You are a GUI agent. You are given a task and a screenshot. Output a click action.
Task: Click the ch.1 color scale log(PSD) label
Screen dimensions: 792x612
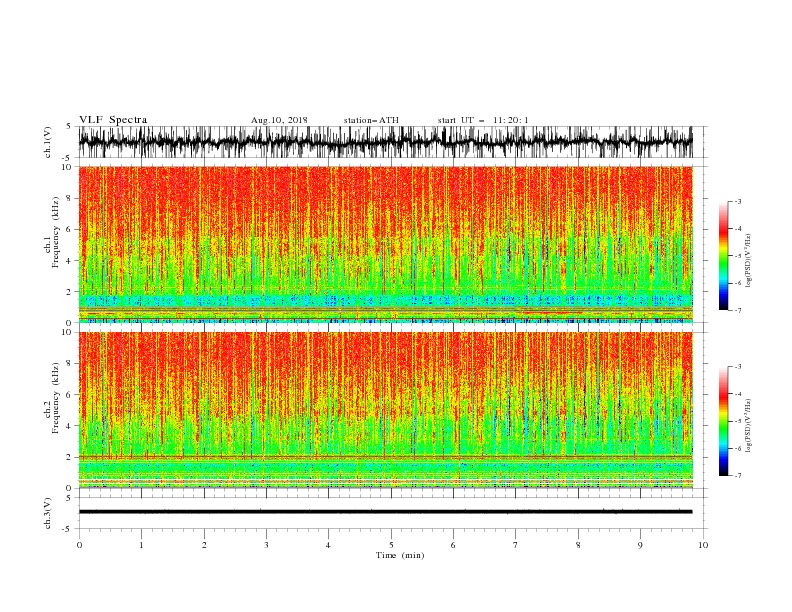[x=748, y=261]
